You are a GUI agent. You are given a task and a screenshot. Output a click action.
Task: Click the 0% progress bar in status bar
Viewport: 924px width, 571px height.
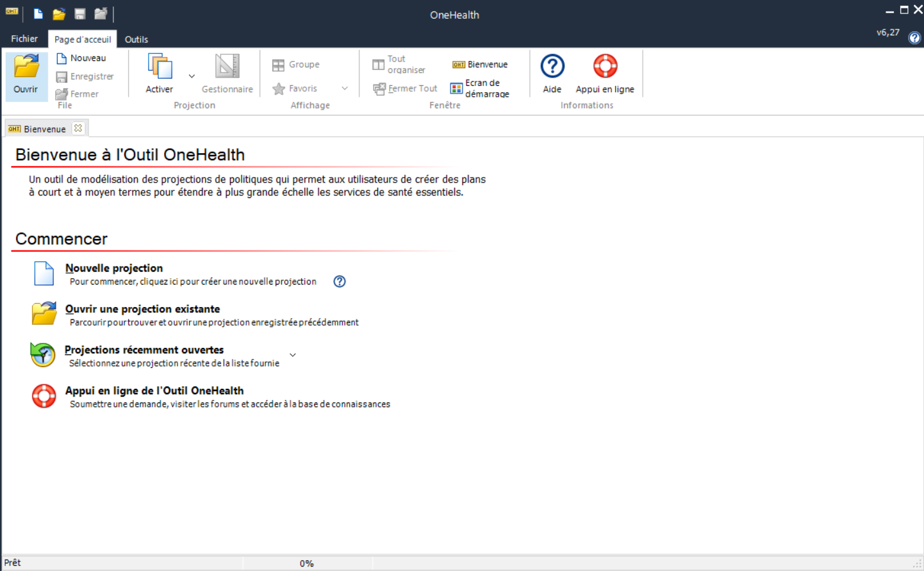point(307,563)
